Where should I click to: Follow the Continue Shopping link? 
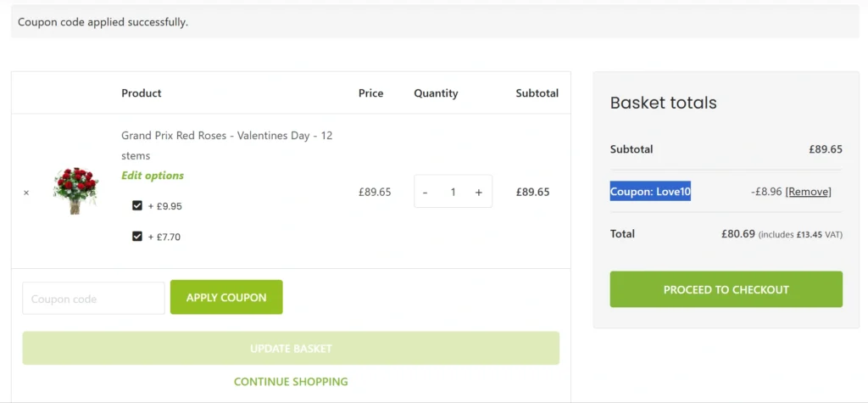(291, 382)
